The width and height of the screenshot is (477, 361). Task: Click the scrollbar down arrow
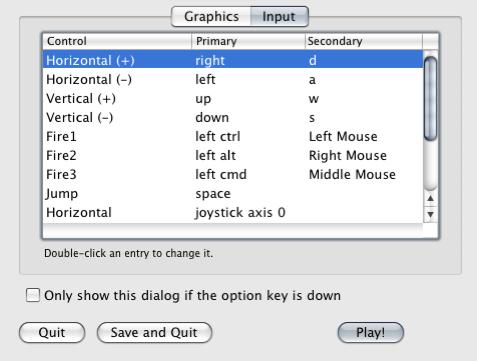430,214
